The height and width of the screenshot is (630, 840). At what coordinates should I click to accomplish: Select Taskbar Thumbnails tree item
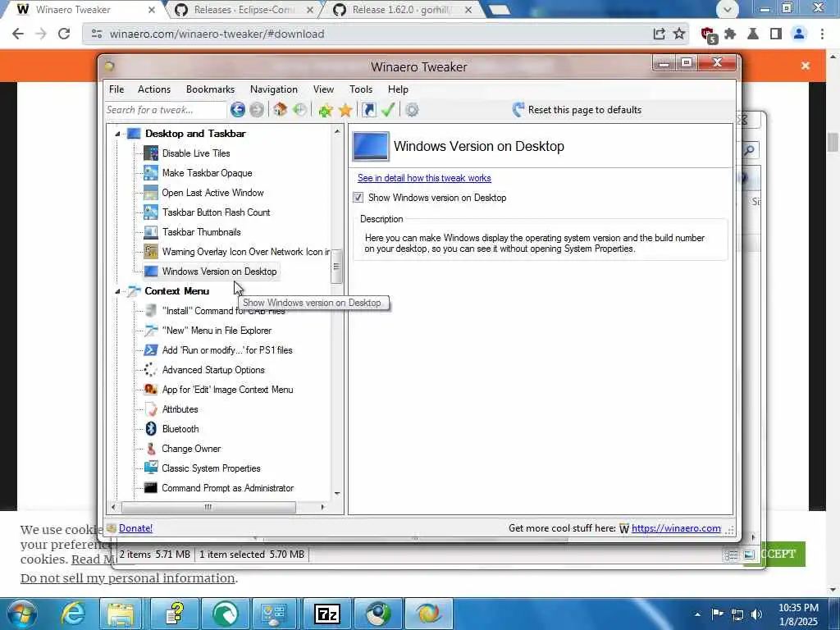coord(202,232)
